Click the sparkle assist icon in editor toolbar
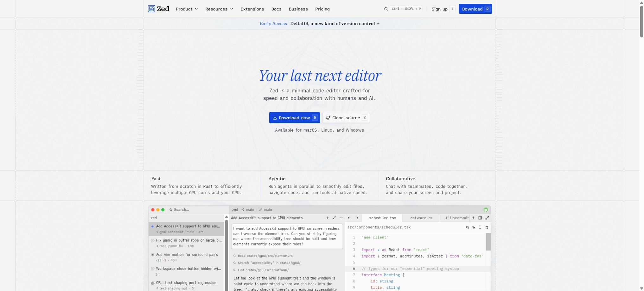644x291 pixels. tap(474, 227)
